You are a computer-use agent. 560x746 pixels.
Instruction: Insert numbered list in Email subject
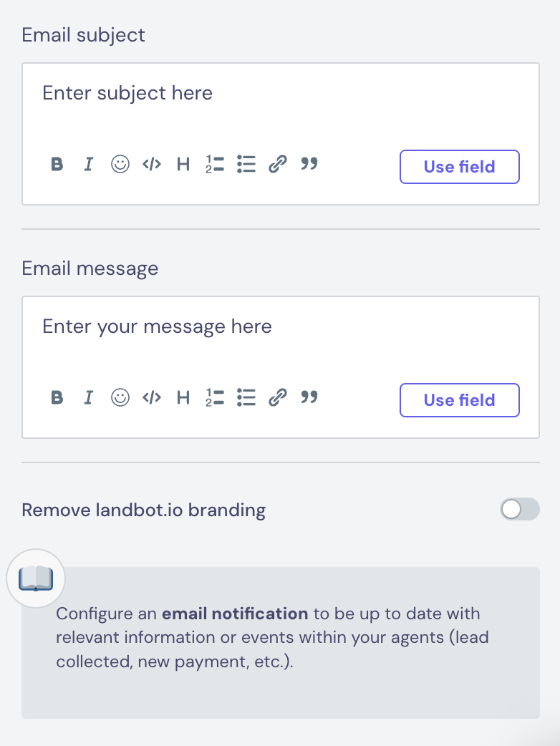tap(215, 165)
